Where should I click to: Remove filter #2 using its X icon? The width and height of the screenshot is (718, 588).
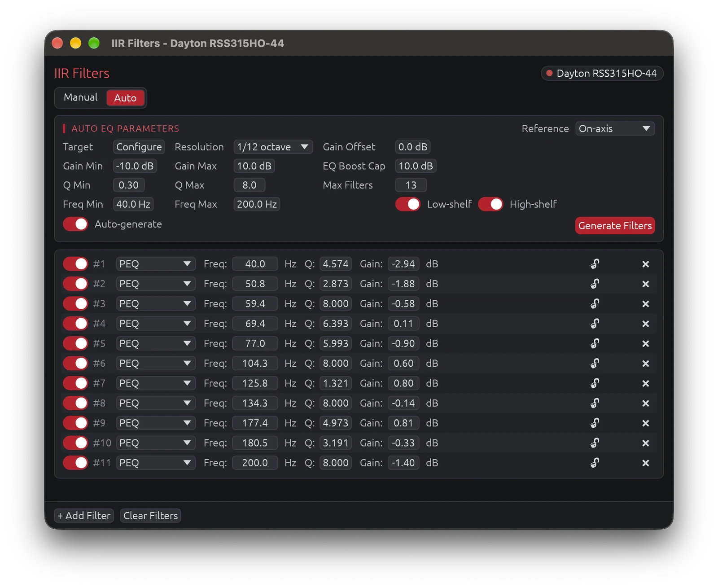(646, 284)
